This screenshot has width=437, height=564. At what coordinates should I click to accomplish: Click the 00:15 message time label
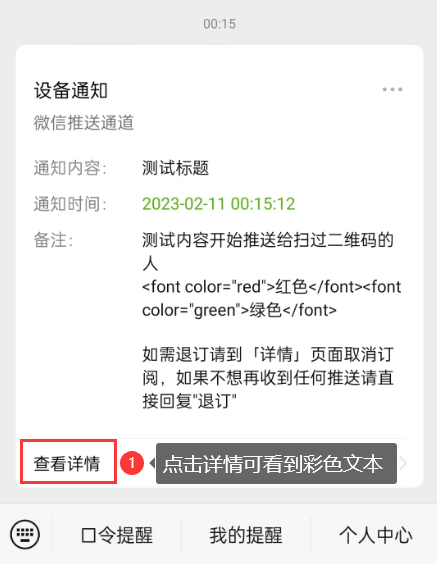click(x=219, y=24)
